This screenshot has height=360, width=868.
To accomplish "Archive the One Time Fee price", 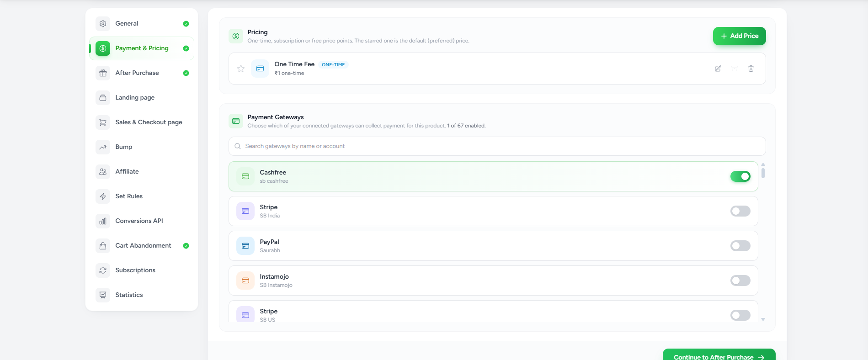I will tap(735, 69).
